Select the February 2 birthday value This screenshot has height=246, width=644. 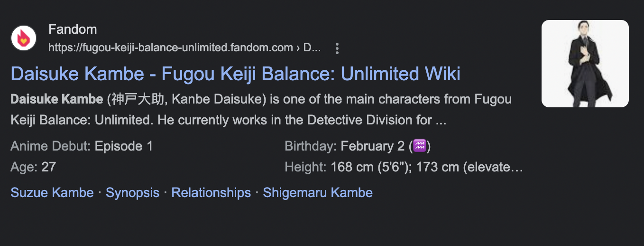373,146
